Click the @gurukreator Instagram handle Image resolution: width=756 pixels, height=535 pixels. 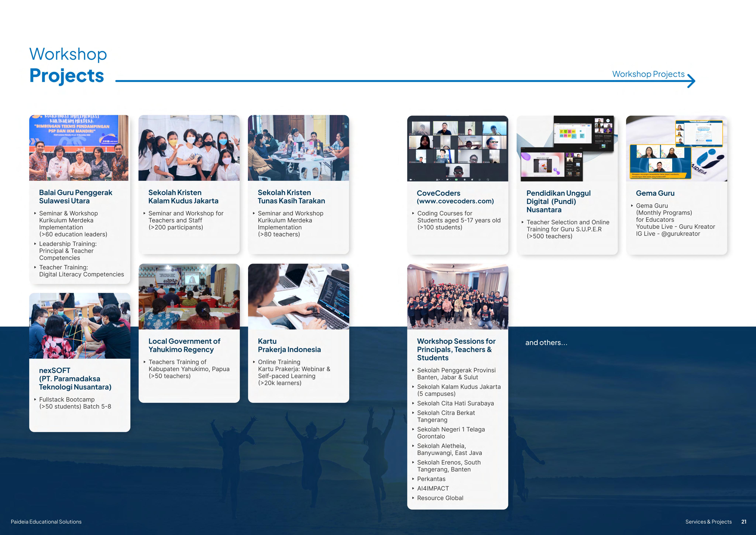[x=681, y=234]
